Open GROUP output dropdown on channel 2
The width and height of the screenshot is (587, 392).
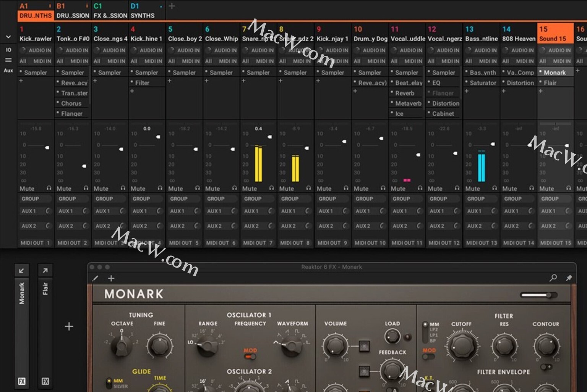(73, 199)
